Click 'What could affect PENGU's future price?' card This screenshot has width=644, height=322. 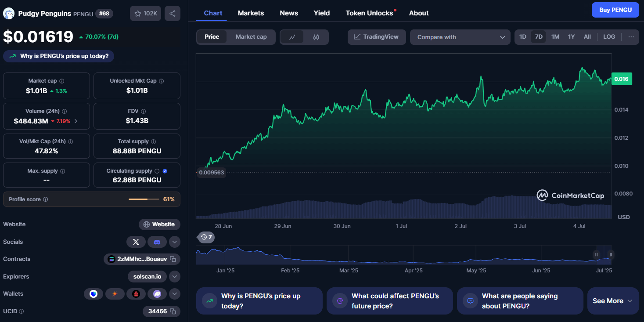pyautogui.click(x=389, y=301)
